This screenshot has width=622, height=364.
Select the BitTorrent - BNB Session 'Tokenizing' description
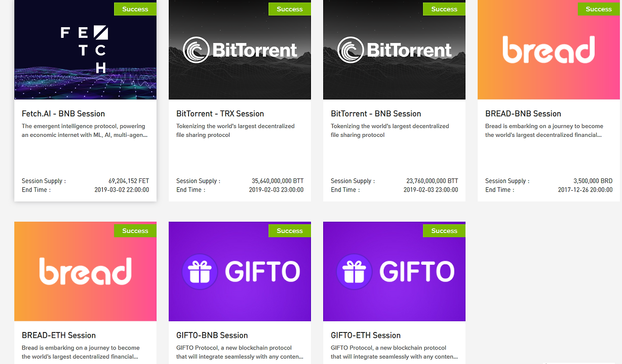click(390, 131)
